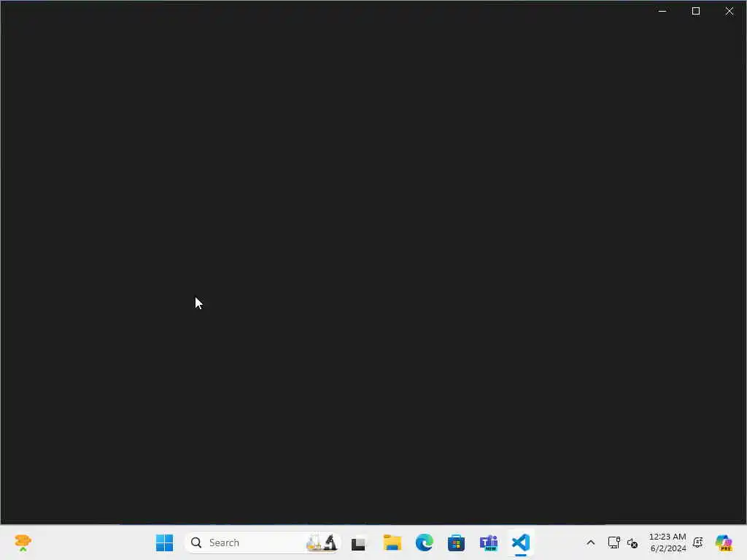Open the notifications bell icon

point(697,542)
